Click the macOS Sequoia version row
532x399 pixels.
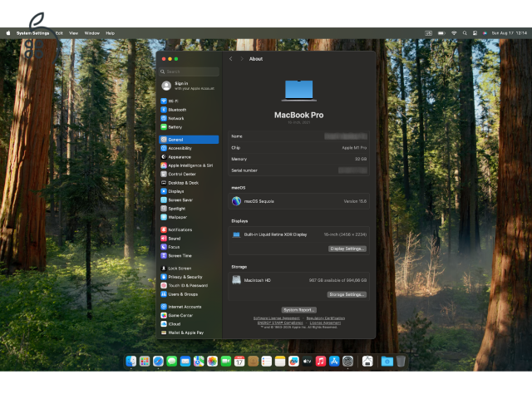click(299, 201)
